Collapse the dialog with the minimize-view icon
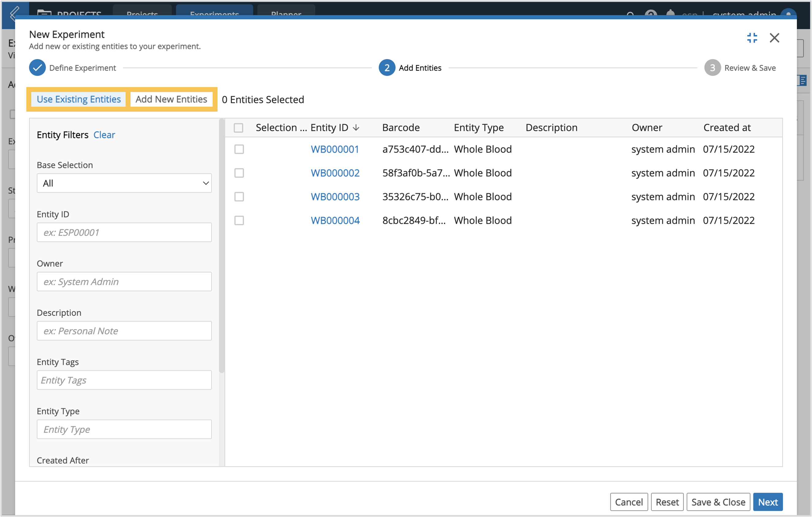The image size is (812, 517). [752, 38]
